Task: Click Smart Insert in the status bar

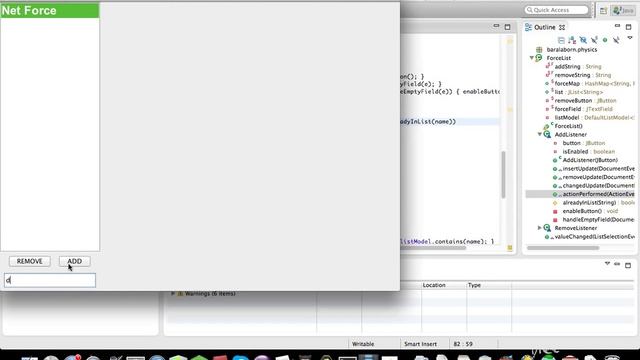Action: point(420,344)
